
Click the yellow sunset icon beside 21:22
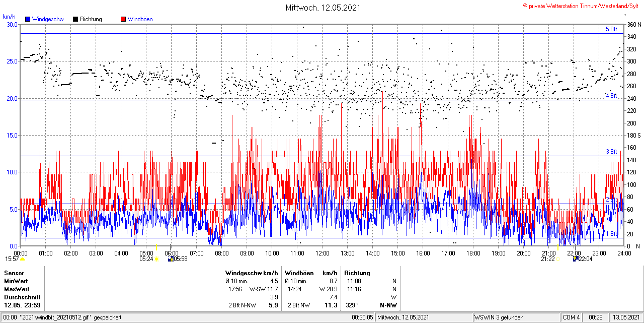(x=557, y=259)
